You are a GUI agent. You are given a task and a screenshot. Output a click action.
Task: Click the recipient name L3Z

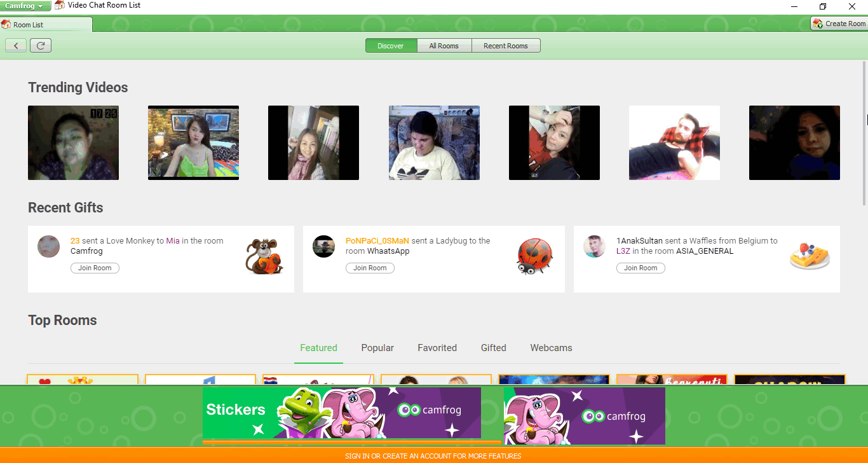coord(623,251)
